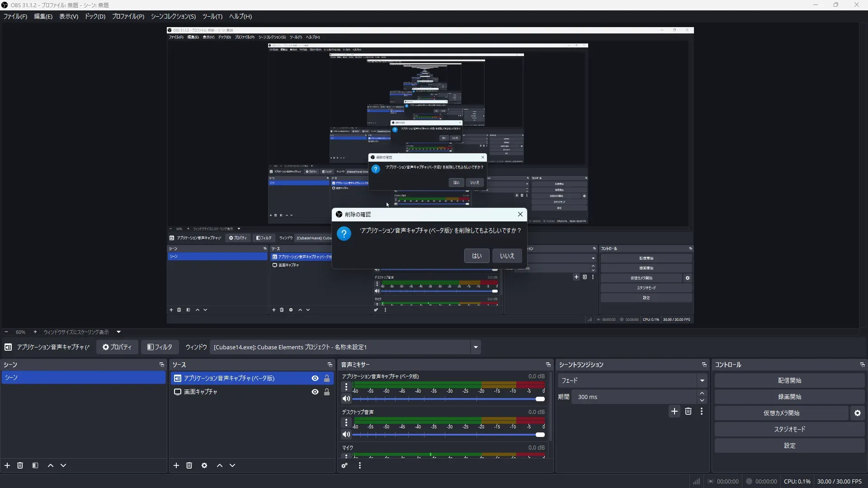
Task: Open source properties gear in Sources toolbar
Action: click(x=204, y=465)
